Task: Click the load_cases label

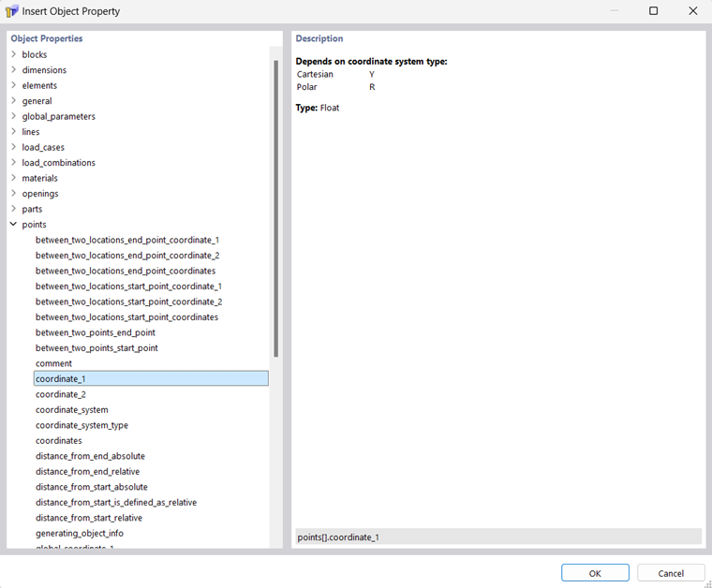Action: [x=43, y=147]
